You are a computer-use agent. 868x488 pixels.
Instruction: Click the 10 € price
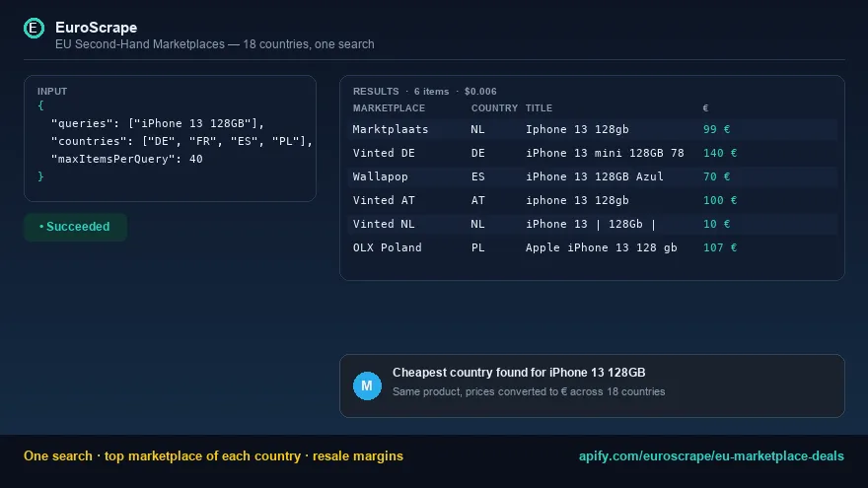716,224
